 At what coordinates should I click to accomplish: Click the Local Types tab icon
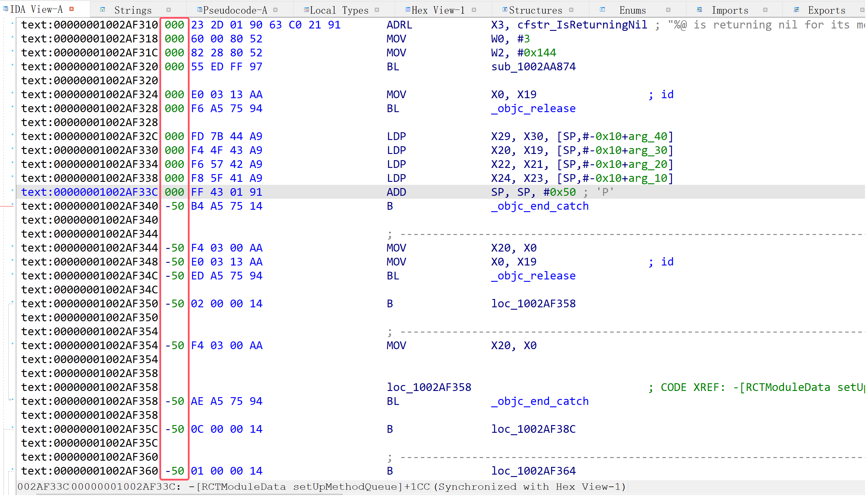point(306,9)
